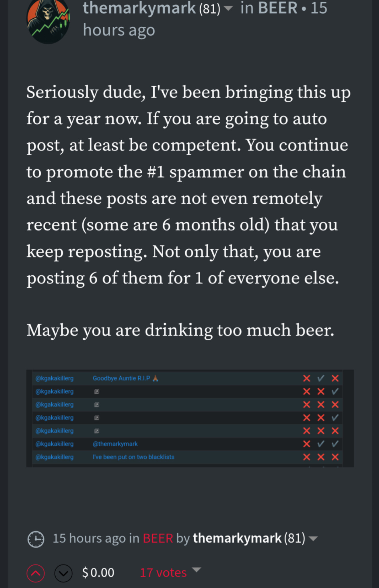Open themarkymark's skull avatar
This screenshot has width=379, height=588.
(x=48, y=22)
